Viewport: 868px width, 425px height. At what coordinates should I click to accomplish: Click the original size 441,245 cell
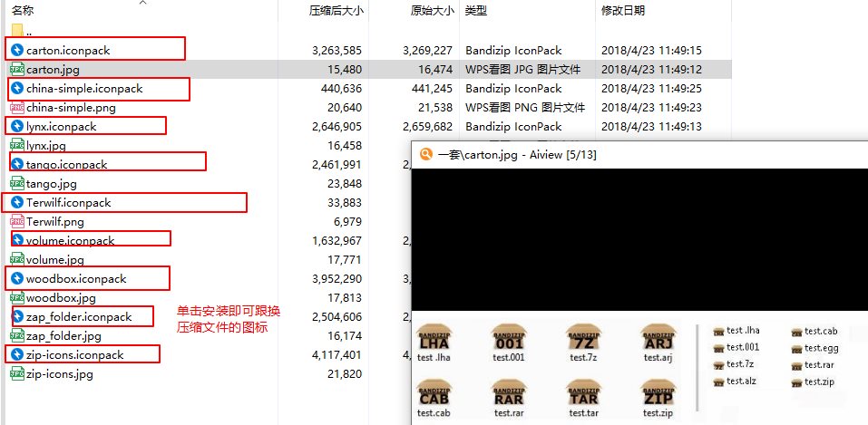[x=432, y=89]
